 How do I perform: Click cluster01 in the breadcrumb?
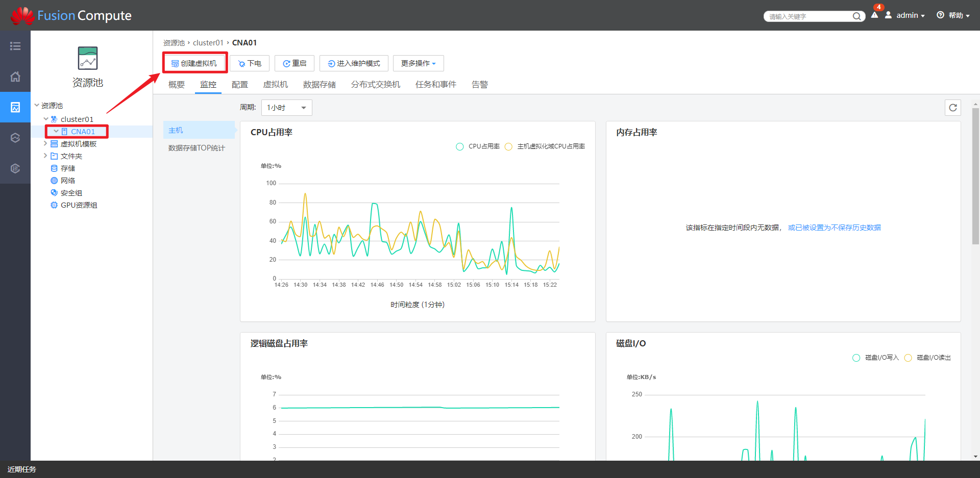click(208, 43)
